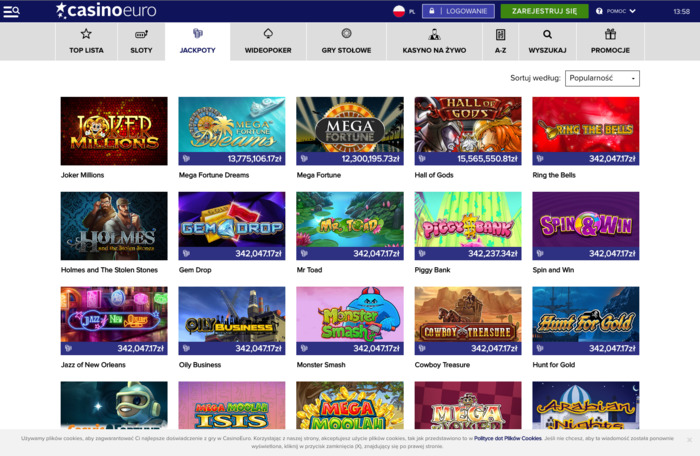Click the Wyszukaj magnifier icon

point(547,34)
